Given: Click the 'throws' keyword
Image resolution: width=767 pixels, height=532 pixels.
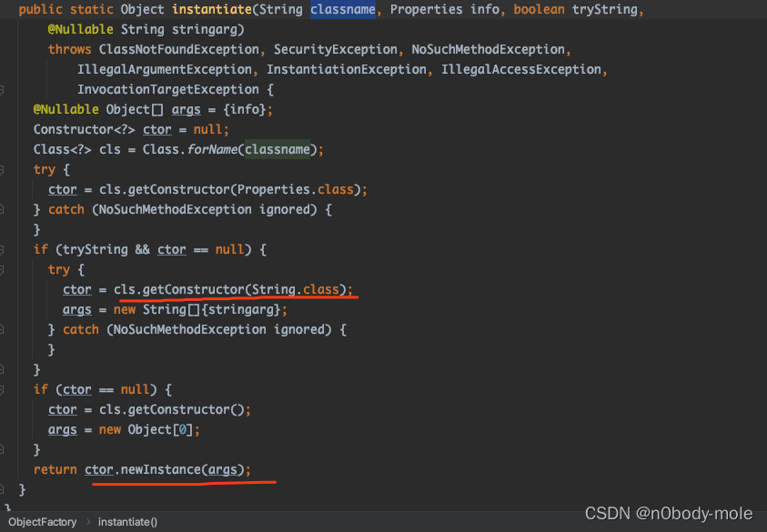Looking at the screenshot, I should [x=69, y=49].
